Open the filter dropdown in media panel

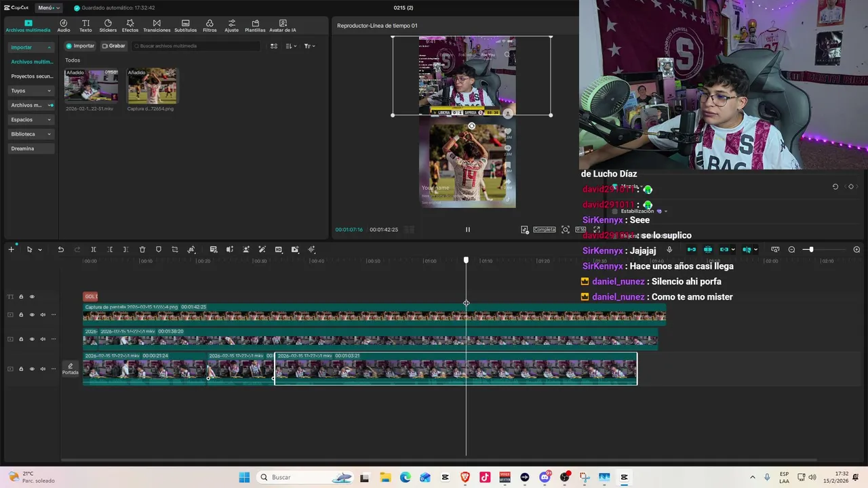[309, 46]
